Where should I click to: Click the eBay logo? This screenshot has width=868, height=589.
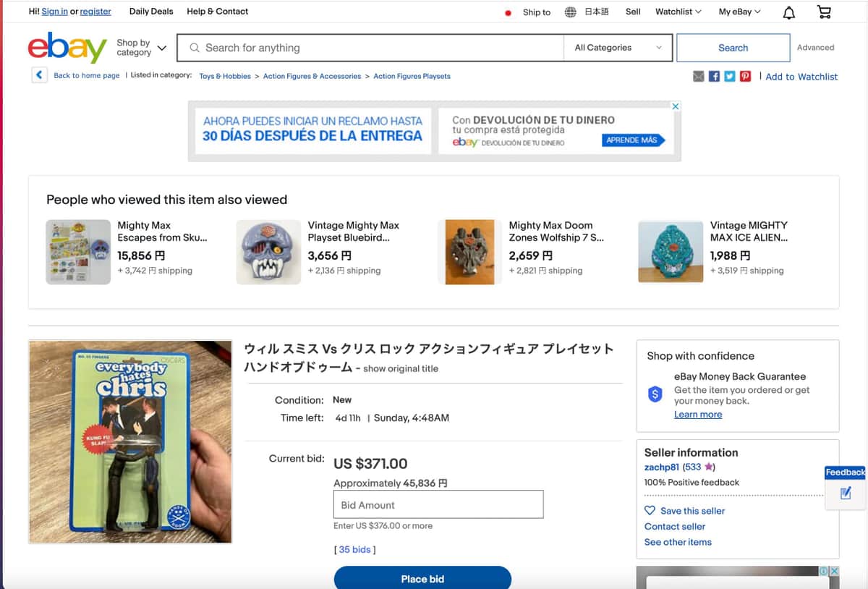[x=66, y=48]
